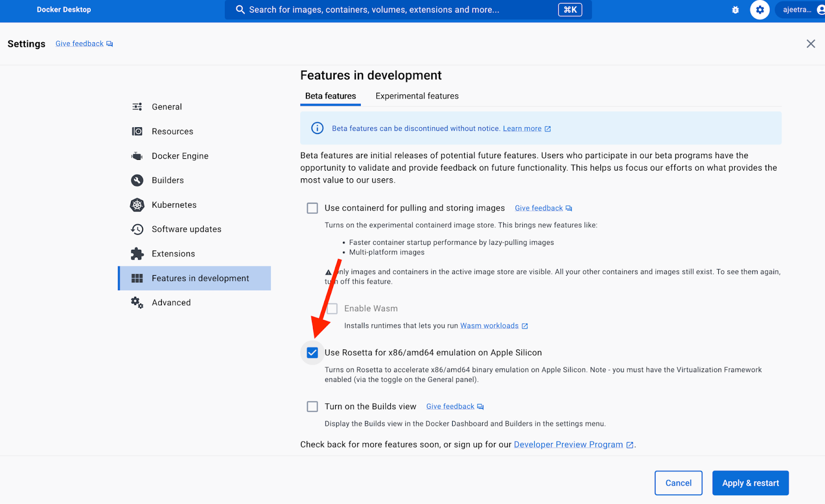This screenshot has width=825, height=504.
Task: Click the info icon in beta notice
Action: pyautogui.click(x=318, y=128)
